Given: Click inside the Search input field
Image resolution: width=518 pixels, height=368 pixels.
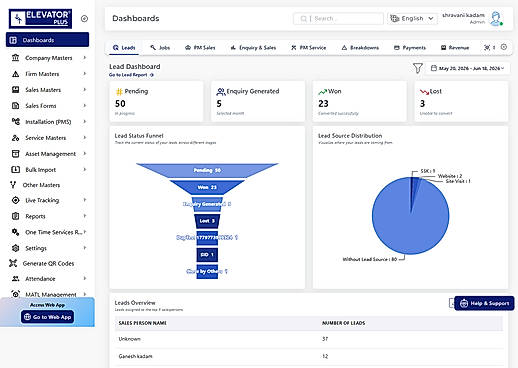Looking at the screenshot, I should [x=338, y=19].
